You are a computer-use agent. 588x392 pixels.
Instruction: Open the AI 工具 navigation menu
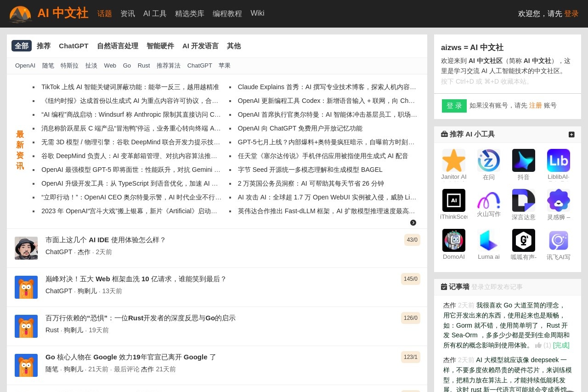click(x=155, y=13)
